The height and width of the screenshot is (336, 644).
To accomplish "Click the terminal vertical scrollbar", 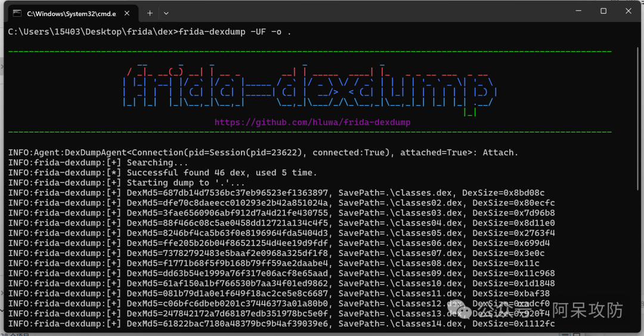I will (638, 119).
